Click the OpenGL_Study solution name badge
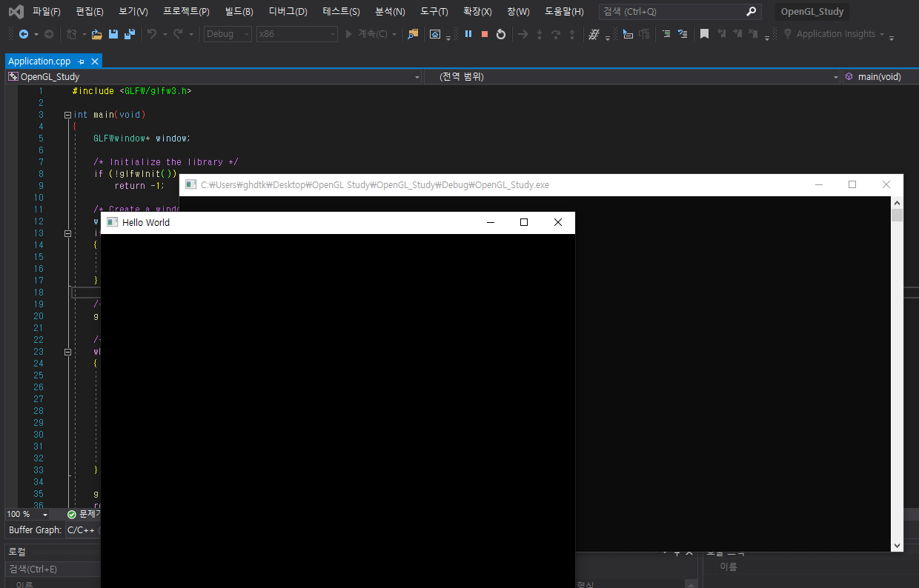 [812, 12]
